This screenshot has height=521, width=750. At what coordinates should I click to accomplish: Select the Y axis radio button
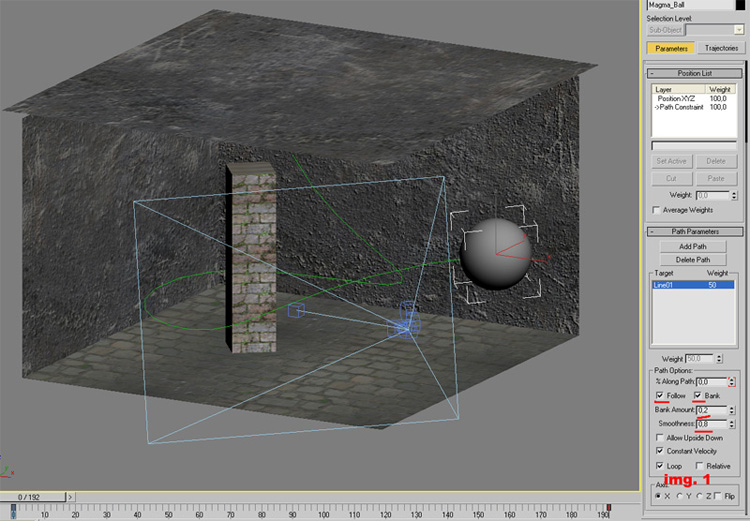[x=680, y=496]
